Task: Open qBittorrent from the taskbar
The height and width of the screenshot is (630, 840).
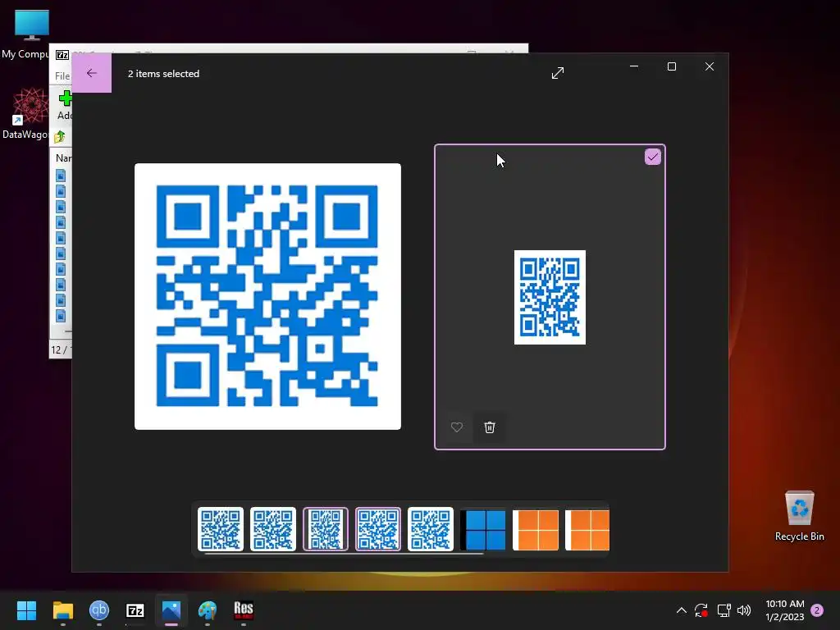Action: tap(99, 610)
